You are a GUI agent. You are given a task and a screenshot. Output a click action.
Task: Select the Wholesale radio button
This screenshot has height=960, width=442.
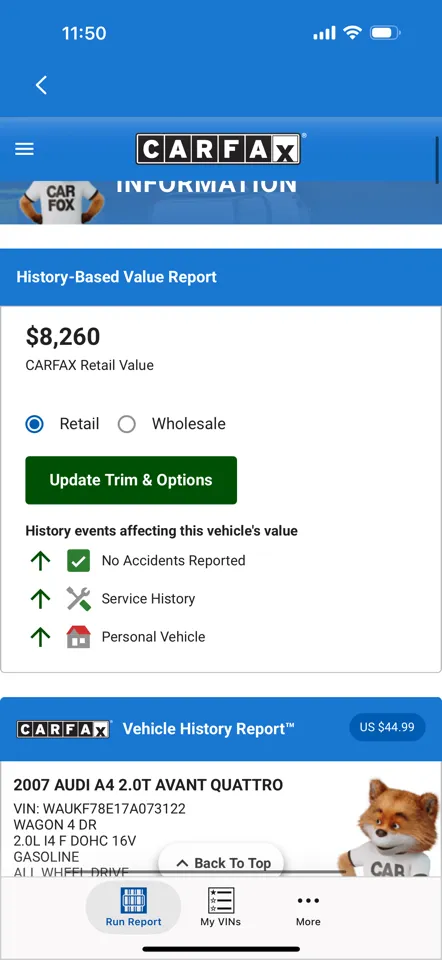point(127,424)
